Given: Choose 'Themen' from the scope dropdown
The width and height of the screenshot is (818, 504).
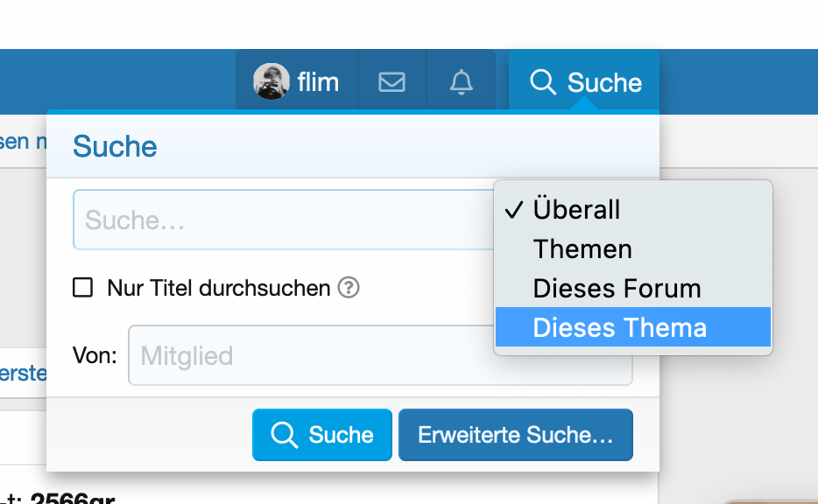Looking at the screenshot, I should (582, 249).
